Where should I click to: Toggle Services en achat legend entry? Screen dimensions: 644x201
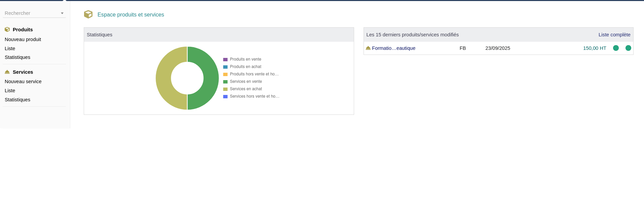pos(245,89)
